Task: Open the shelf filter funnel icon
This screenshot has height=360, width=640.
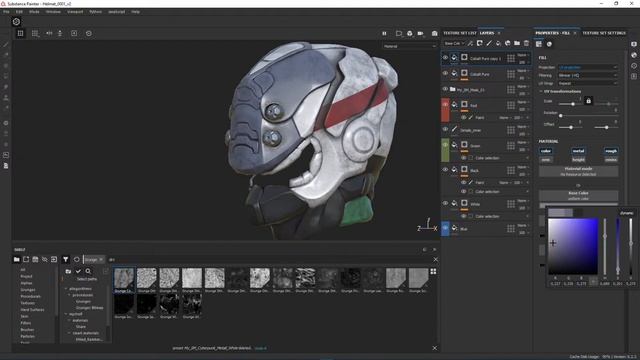Action: [x=65, y=259]
